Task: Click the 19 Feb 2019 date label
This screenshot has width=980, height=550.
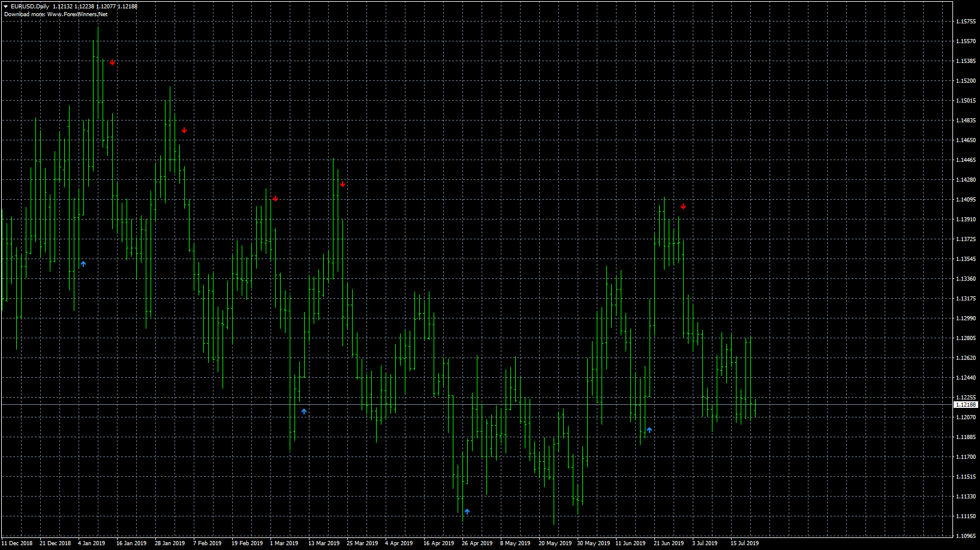Action: click(247, 543)
